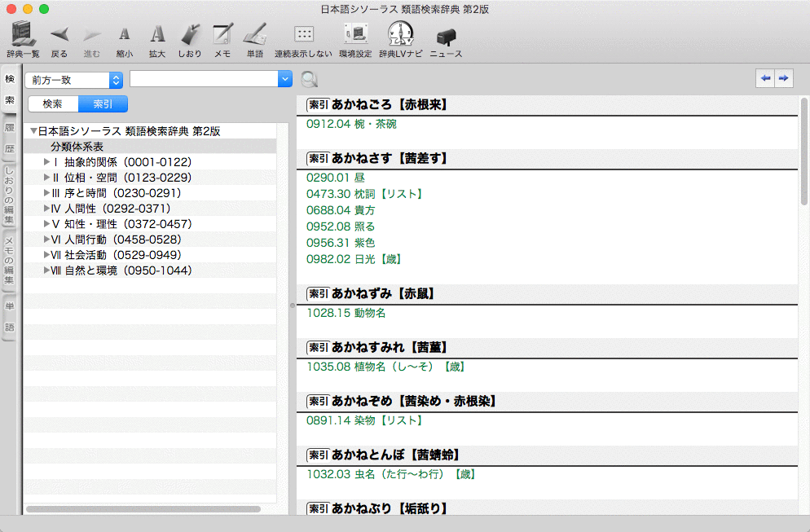The width and height of the screenshot is (810, 532).
Task: Open 環境設定 preferences
Action: pyautogui.click(x=355, y=40)
